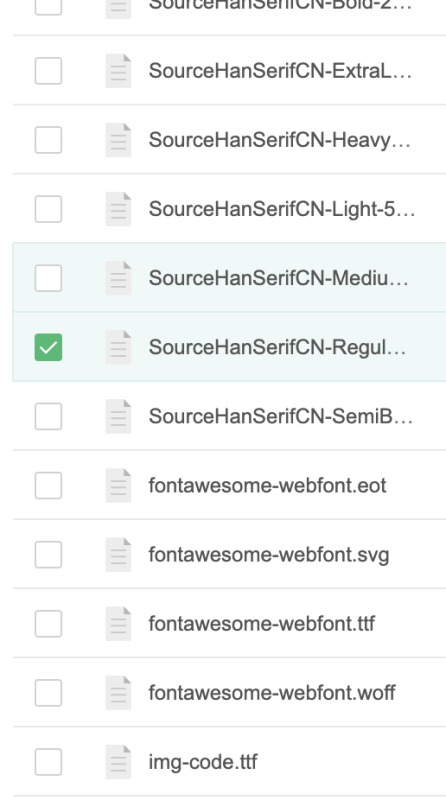Click the file icon beside fontawesome-webfont.svg

[118, 555]
